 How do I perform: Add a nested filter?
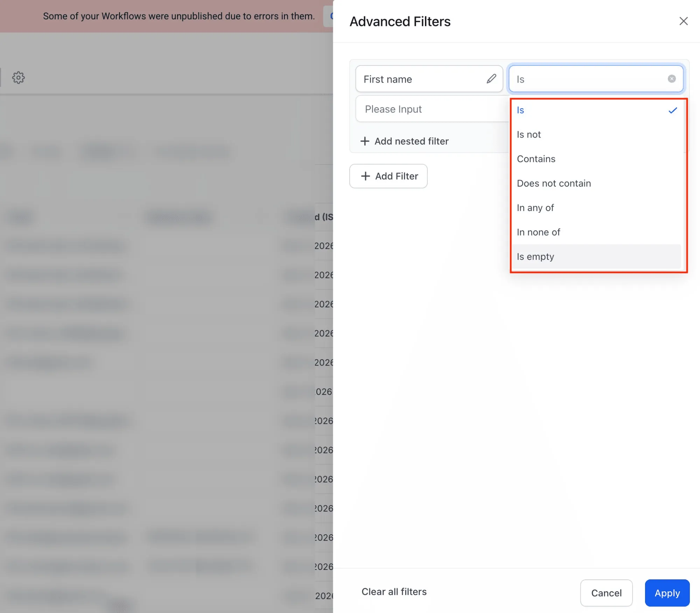[404, 141]
